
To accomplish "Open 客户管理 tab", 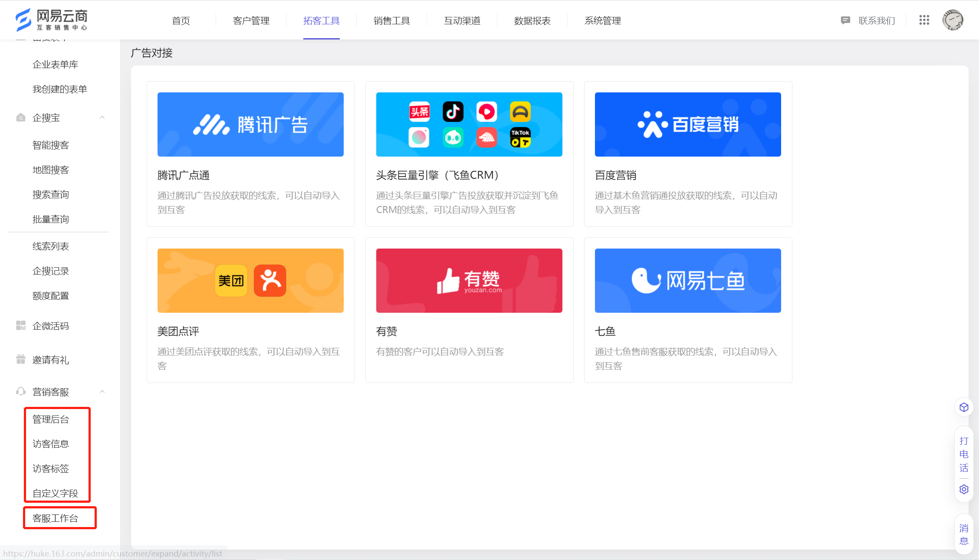I will tap(251, 20).
